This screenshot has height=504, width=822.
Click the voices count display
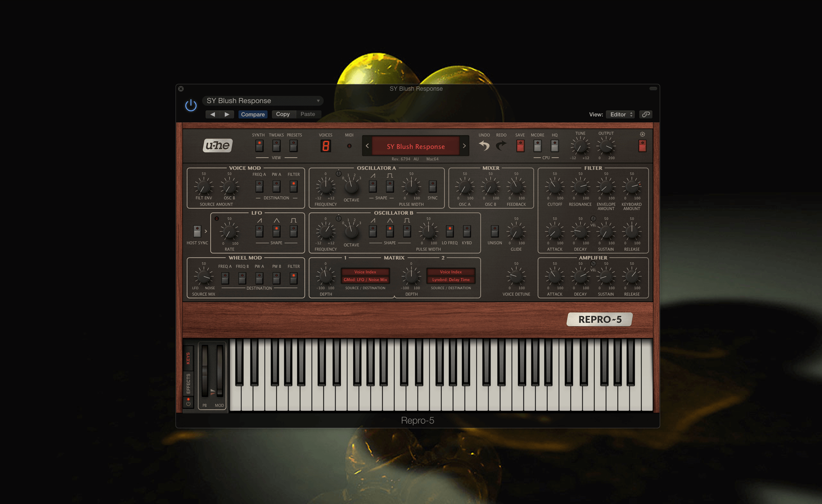click(325, 146)
